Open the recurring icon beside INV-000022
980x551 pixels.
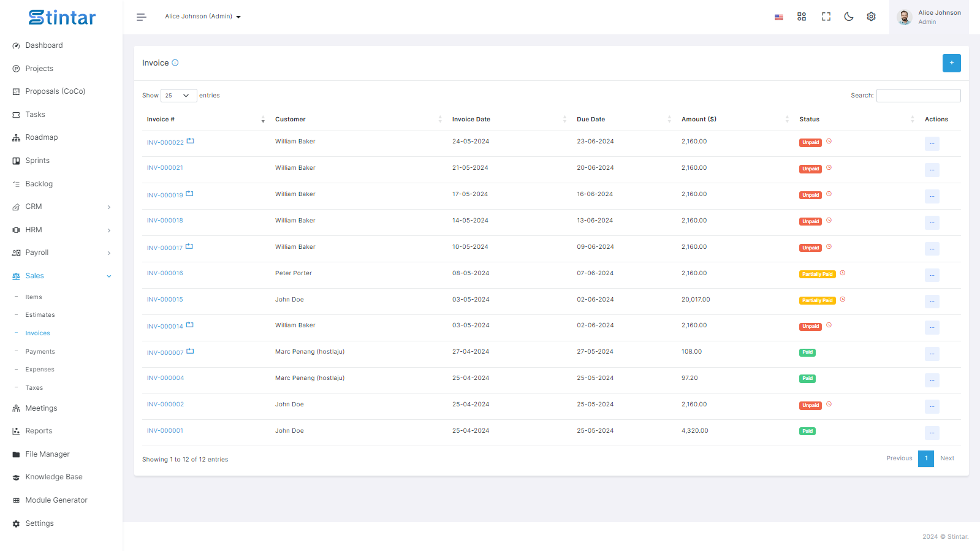pos(191,141)
